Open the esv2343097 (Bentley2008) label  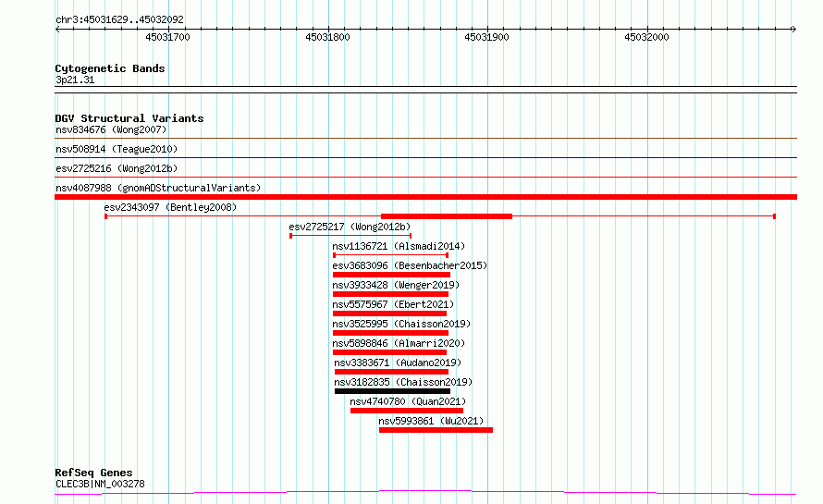[170, 208]
